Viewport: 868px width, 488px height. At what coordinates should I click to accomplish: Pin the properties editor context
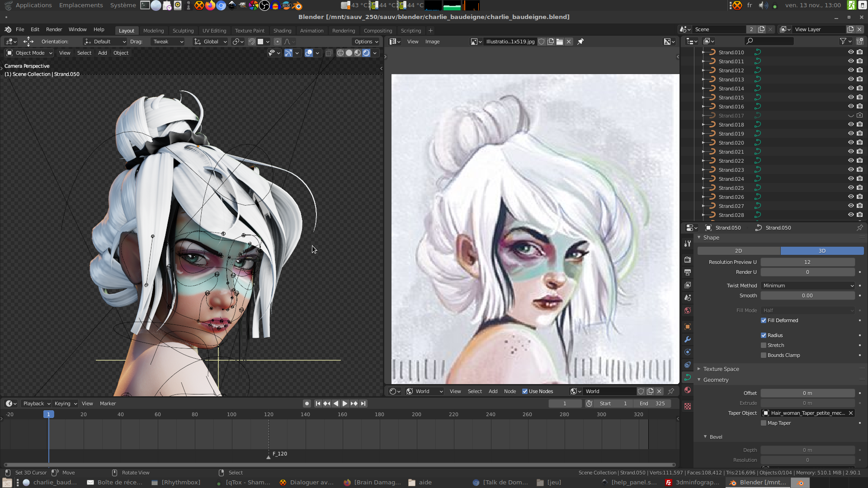click(860, 228)
